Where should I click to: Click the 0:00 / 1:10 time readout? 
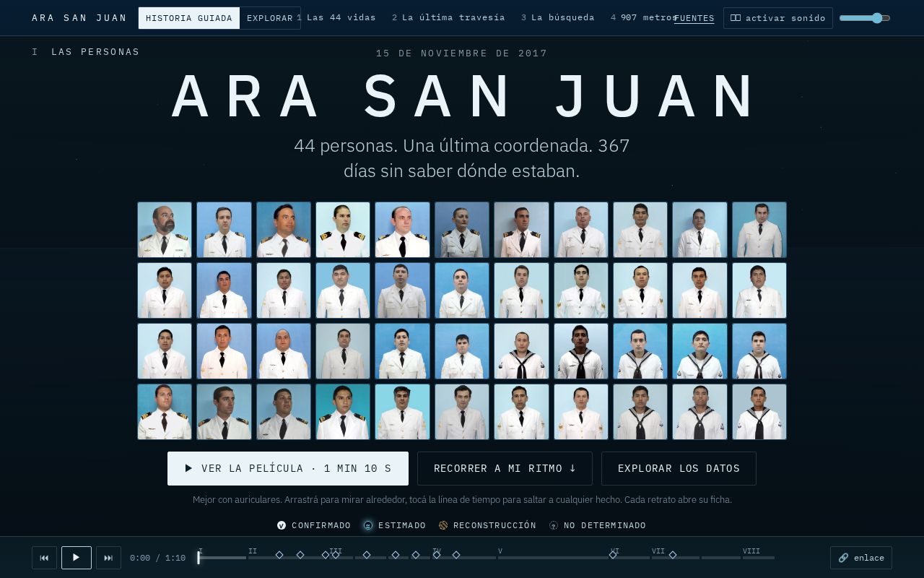[x=157, y=558]
